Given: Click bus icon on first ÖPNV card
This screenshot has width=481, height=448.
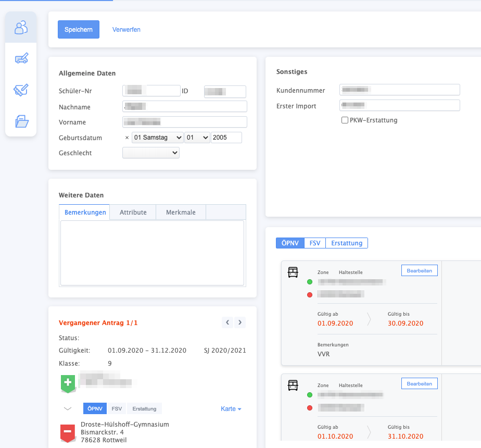Looking at the screenshot, I should pos(293,272).
